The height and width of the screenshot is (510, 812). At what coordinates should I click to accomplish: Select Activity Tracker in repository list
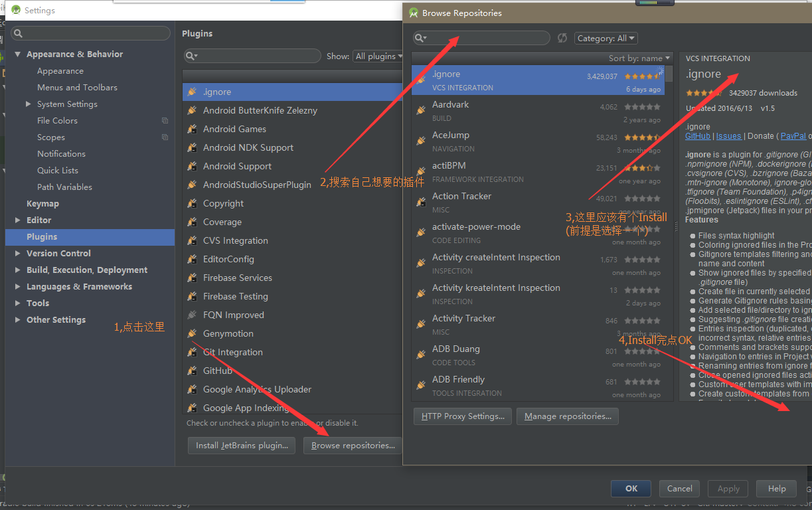pyautogui.click(x=538, y=324)
